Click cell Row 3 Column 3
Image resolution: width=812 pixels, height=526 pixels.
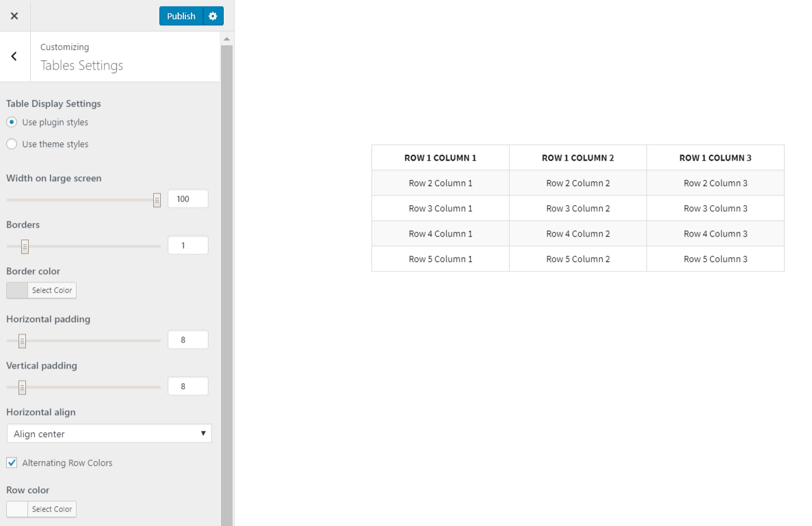(x=715, y=209)
